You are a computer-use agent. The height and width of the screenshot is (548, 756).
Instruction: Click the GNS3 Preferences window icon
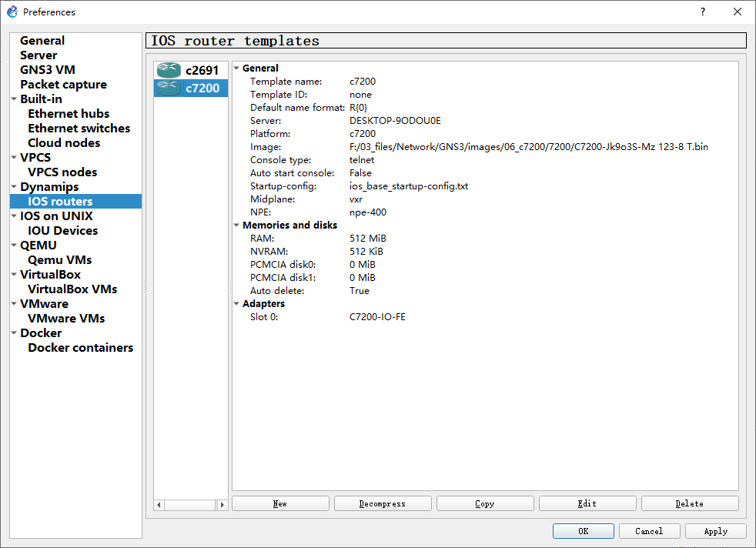(x=12, y=12)
